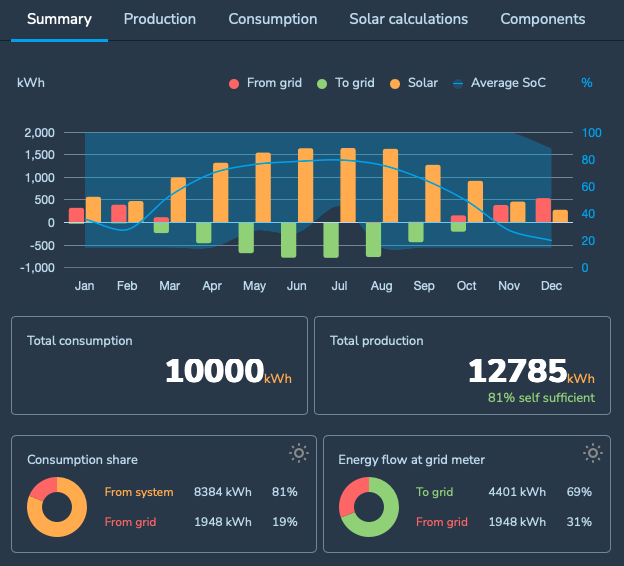Toggle the Average SoC legend line
Viewport: 624px width, 566px height.
pyautogui.click(x=499, y=83)
